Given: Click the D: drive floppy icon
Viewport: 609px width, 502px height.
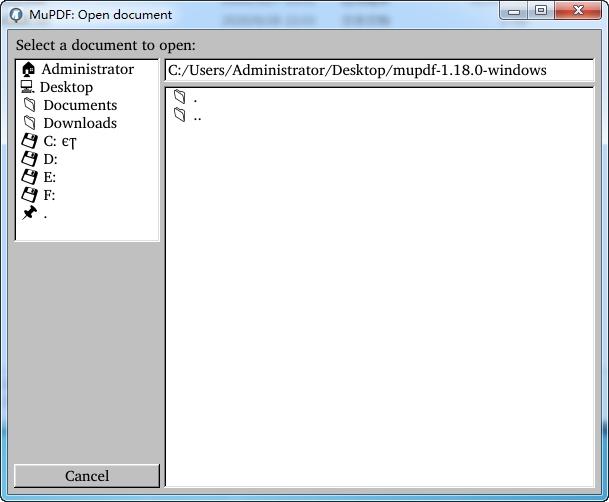Looking at the screenshot, I should [x=30, y=158].
